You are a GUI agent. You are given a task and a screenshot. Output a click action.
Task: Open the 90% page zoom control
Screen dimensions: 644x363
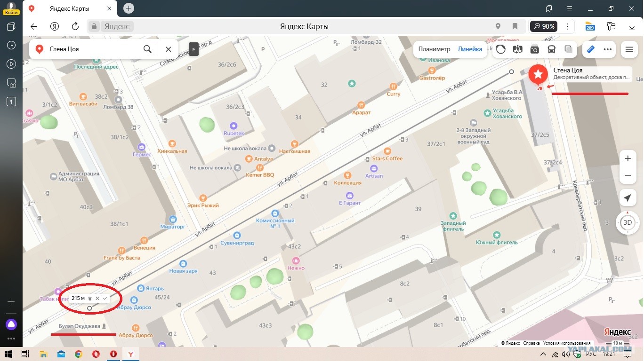pos(544,26)
